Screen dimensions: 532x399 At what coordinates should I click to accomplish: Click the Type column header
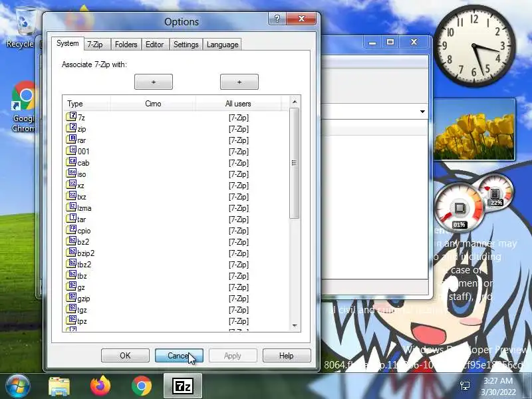tap(87, 104)
